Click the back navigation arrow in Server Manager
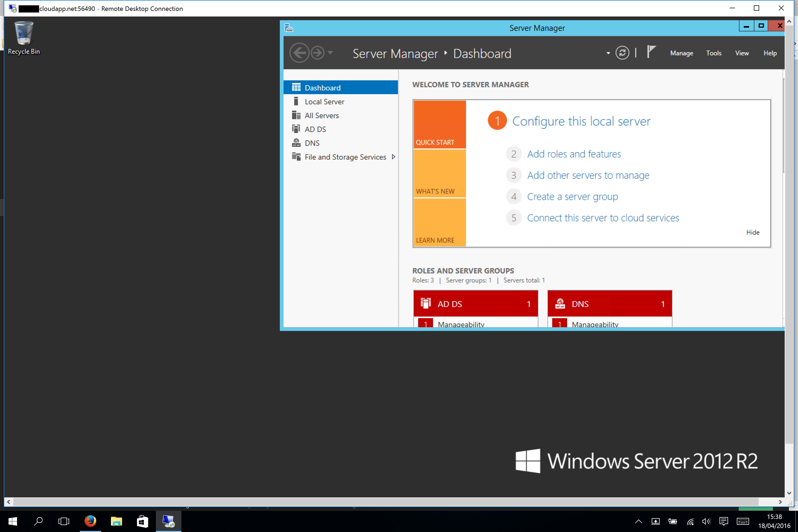The height and width of the screenshot is (532, 798). pos(299,53)
